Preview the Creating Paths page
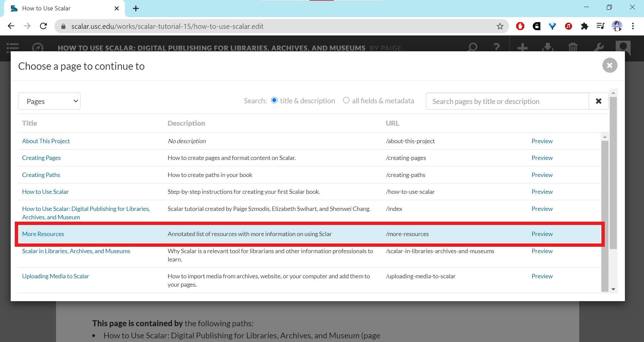 (542, 175)
